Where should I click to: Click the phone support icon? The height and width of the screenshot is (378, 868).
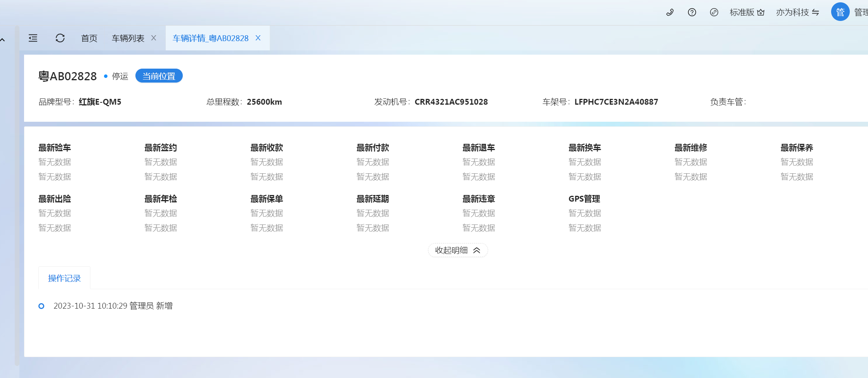(670, 12)
